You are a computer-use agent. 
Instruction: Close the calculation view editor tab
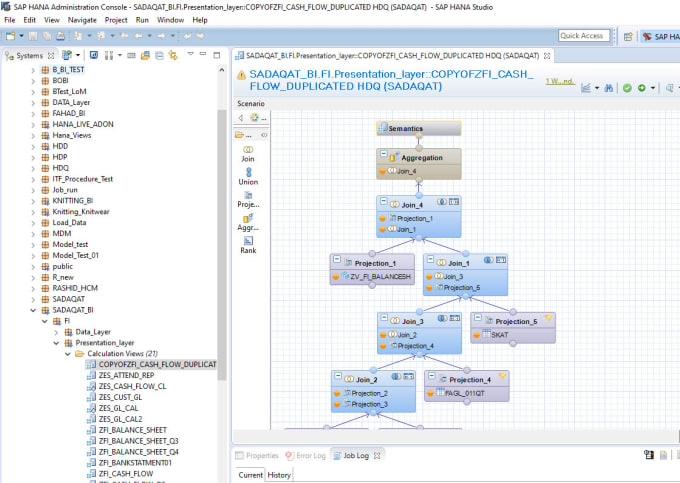pyautogui.click(x=547, y=56)
